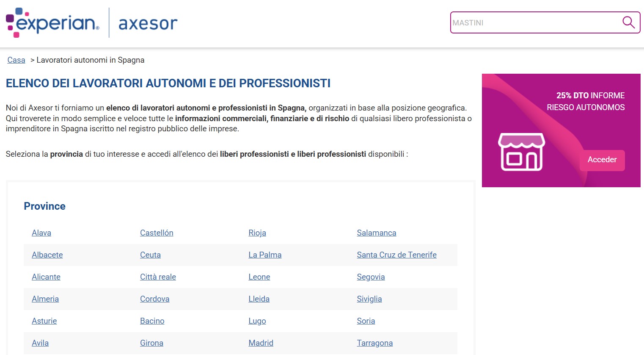Open the Alava province link

click(x=41, y=233)
